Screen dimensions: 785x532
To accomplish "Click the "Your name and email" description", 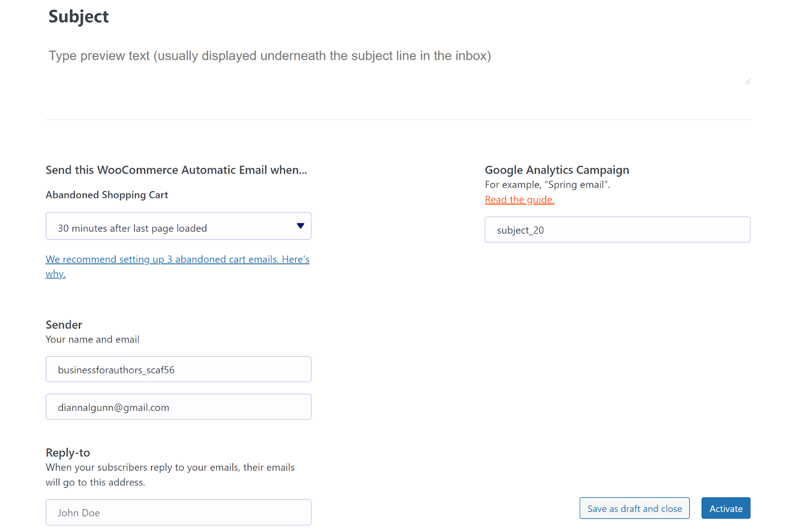I will pos(92,340).
